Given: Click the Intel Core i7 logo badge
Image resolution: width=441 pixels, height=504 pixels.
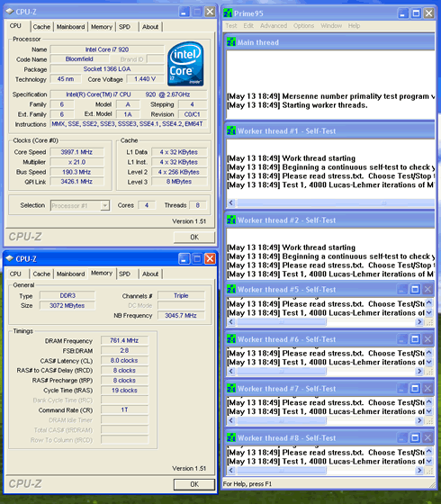Looking at the screenshot, I should pos(185,64).
